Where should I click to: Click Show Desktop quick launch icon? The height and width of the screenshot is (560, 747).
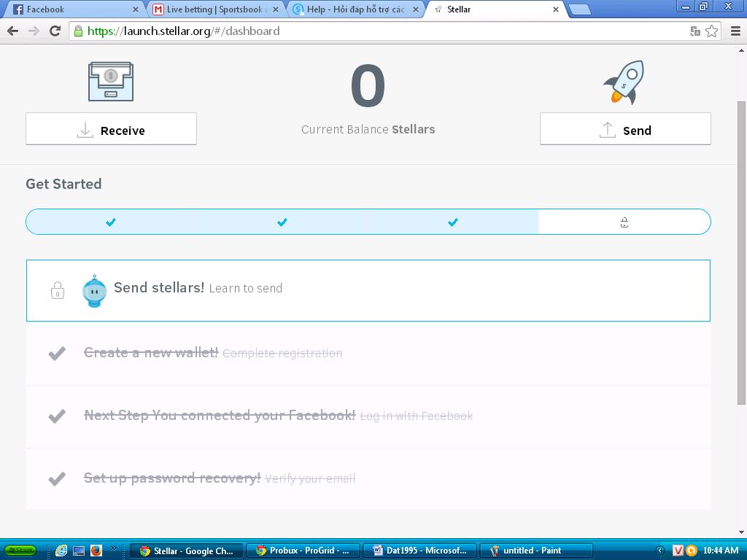pyautogui.click(x=79, y=551)
